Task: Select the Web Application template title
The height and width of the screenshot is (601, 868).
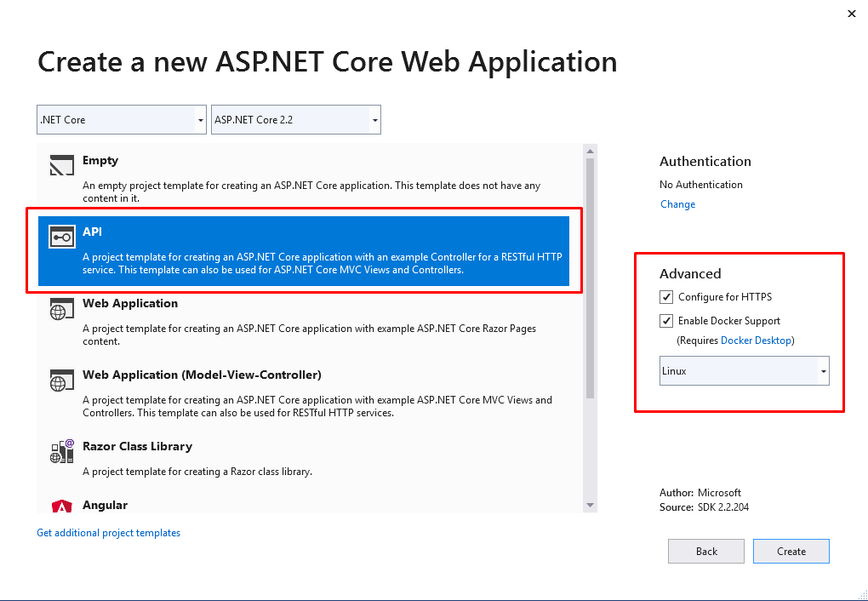Action: 130,303
